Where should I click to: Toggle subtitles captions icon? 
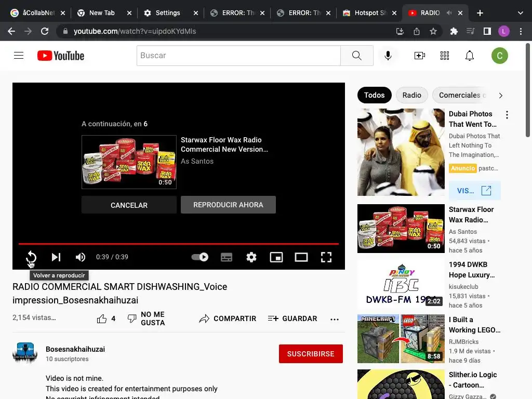(227, 257)
